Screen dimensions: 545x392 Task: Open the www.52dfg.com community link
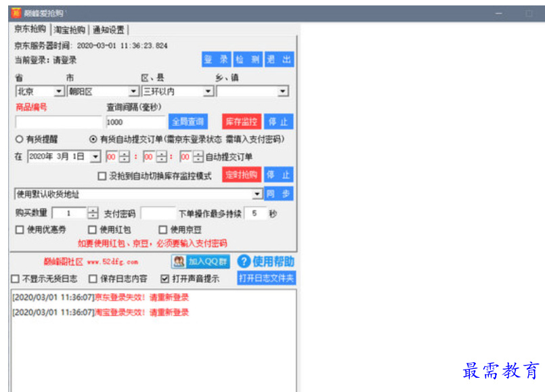click(x=112, y=262)
